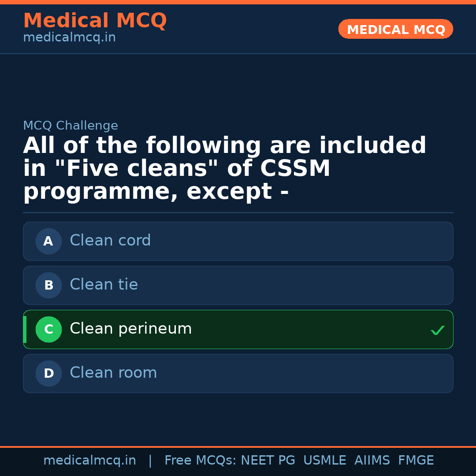Select option D, Clean room

point(238,373)
